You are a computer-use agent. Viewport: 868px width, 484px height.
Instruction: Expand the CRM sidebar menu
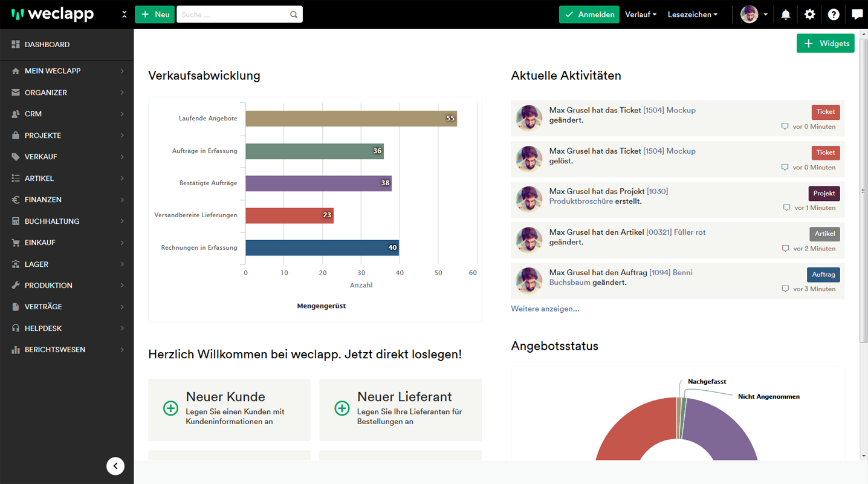(66, 114)
